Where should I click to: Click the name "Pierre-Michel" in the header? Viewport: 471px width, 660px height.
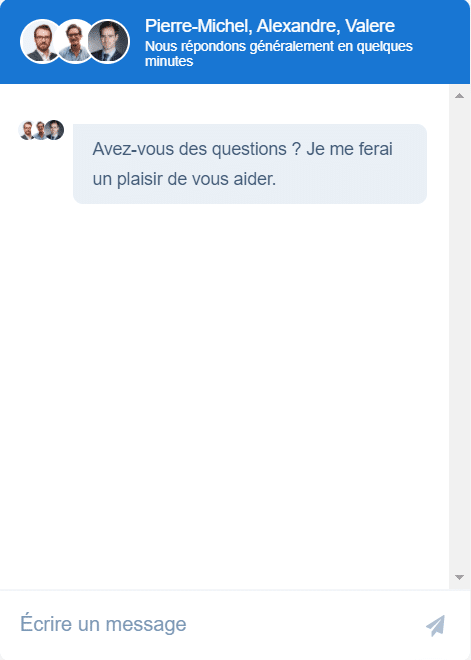(198, 26)
